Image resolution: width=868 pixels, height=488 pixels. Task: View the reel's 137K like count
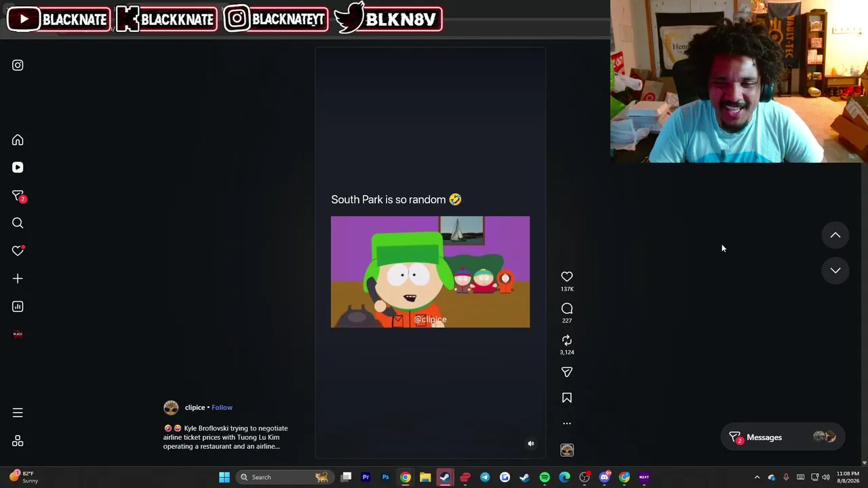pyautogui.click(x=567, y=289)
